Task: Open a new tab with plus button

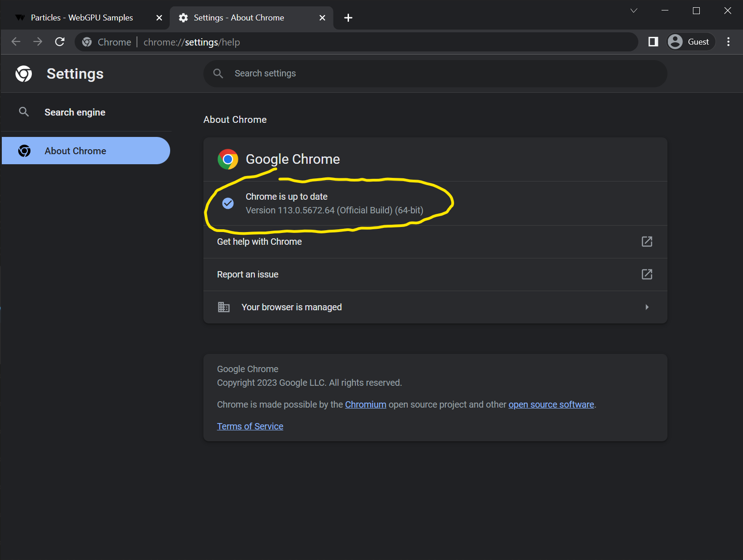Action: [348, 18]
